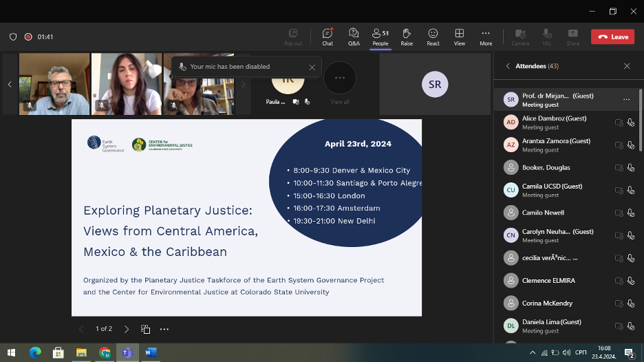This screenshot has height=362, width=644.
Task: Toggle the disabled Mic button
Action: tap(547, 36)
